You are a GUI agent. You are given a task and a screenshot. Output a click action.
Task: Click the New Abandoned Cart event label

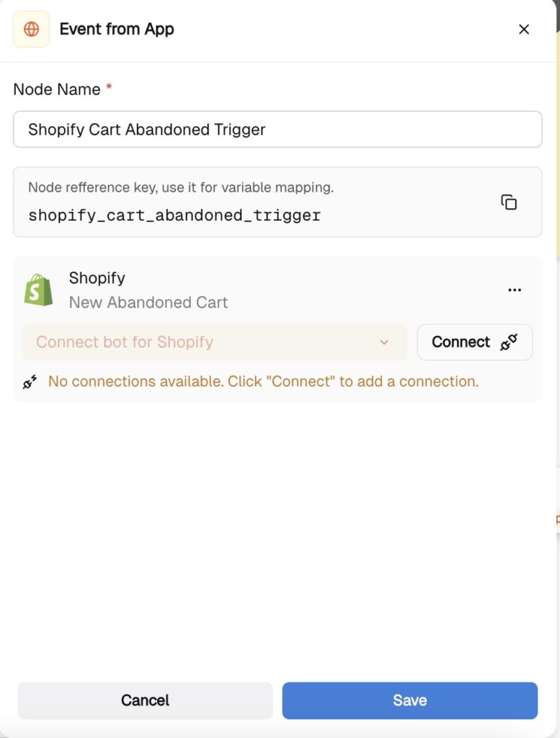pyautogui.click(x=148, y=303)
